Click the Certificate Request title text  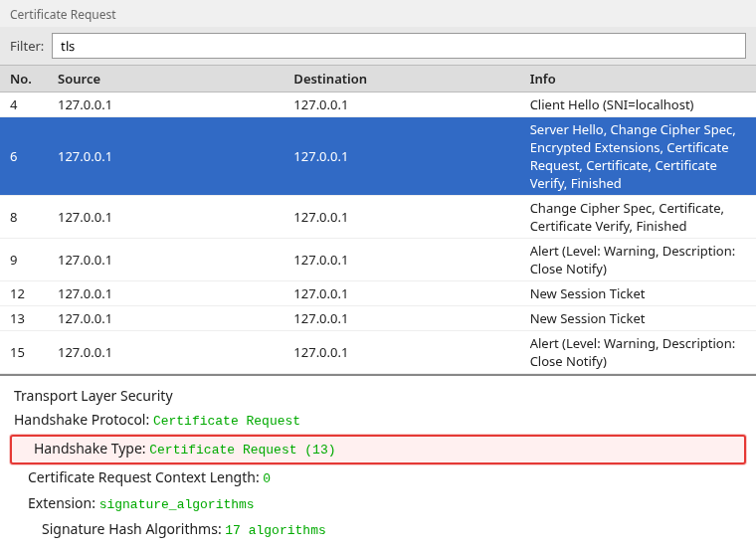pos(63,15)
